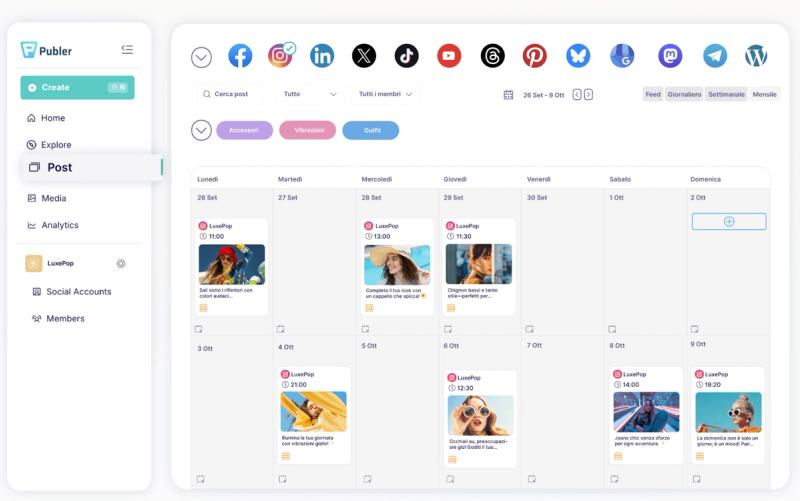
Task: Click the note icon under 7 Ott
Action: pyautogui.click(x=532, y=479)
